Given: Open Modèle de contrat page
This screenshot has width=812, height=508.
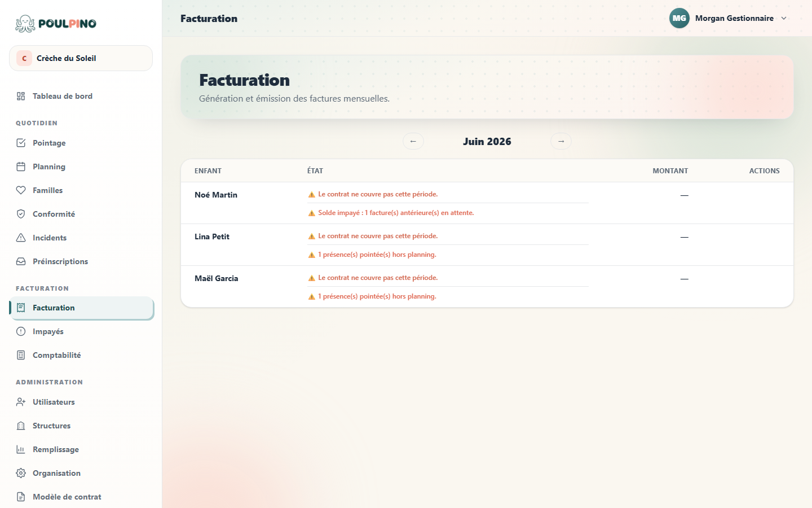Looking at the screenshot, I should (81, 497).
